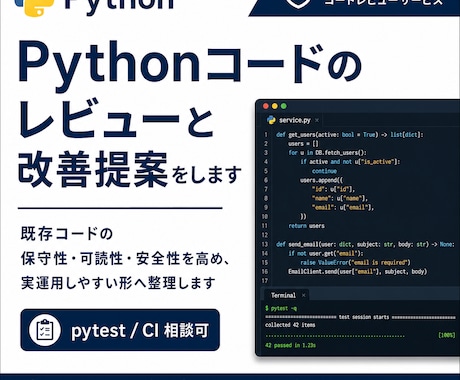
Task: Click the [100%] progress indicator in terminal
Action: tap(447, 335)
